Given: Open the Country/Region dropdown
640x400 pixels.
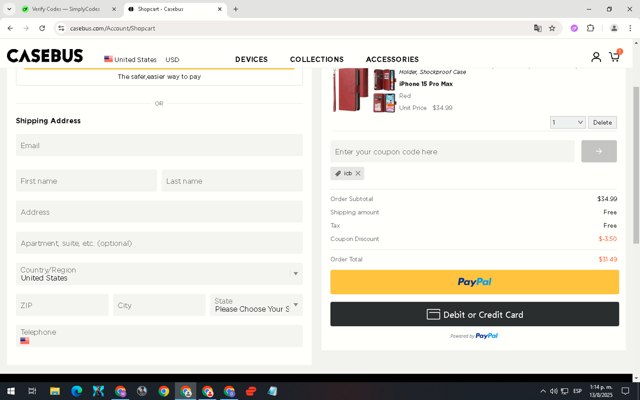Looking at the screenshot, I should click(x=159, y=273).
